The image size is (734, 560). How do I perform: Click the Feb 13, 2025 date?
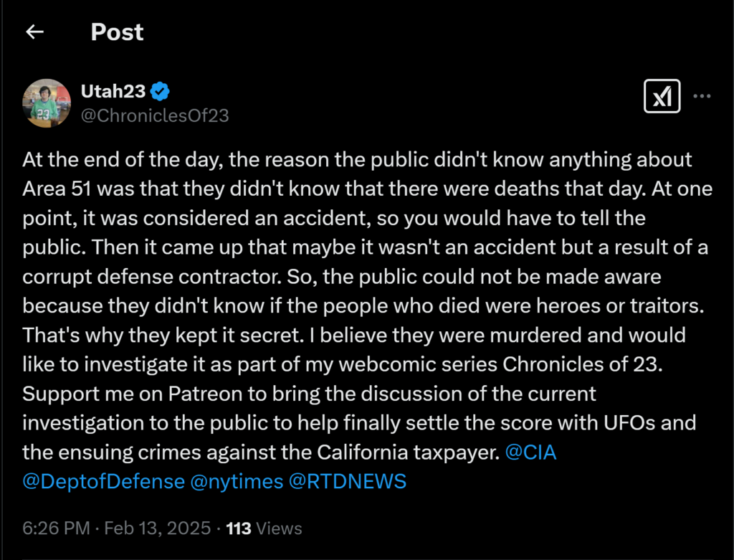click(x=158, y=528)
